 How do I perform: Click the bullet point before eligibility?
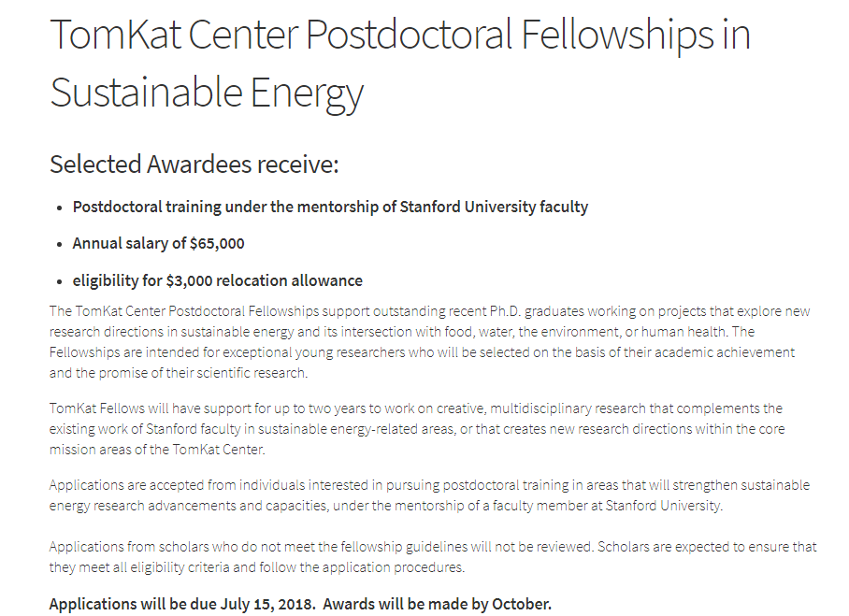coord(60,281)
